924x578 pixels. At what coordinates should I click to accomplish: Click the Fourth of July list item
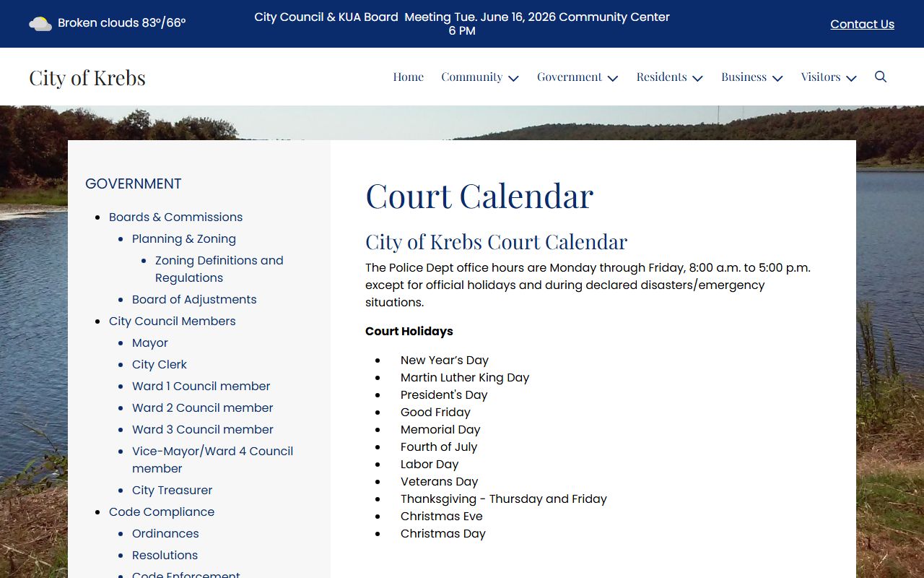pyautogui.click(x=439, y=447)
